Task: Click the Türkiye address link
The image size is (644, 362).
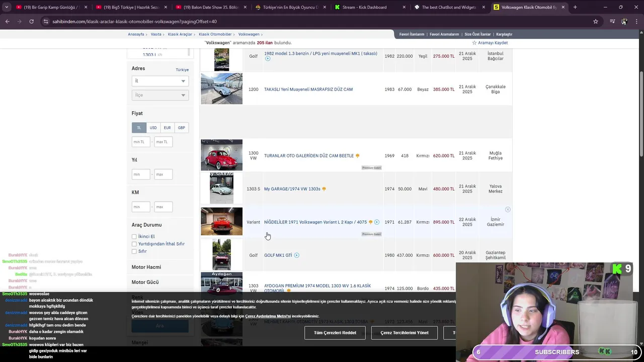Action: (x=182, y=70)
